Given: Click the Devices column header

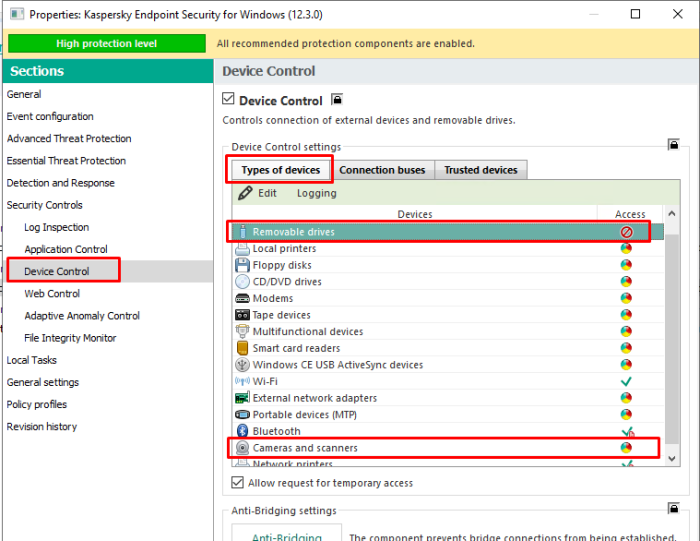Looking at the screenshot, I should [x=415, y=214].
